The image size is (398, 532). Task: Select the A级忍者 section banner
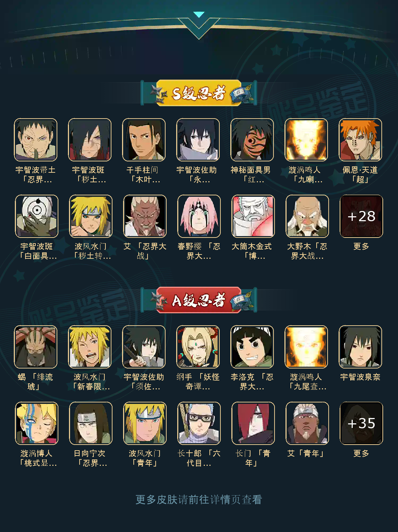[199, 300]
